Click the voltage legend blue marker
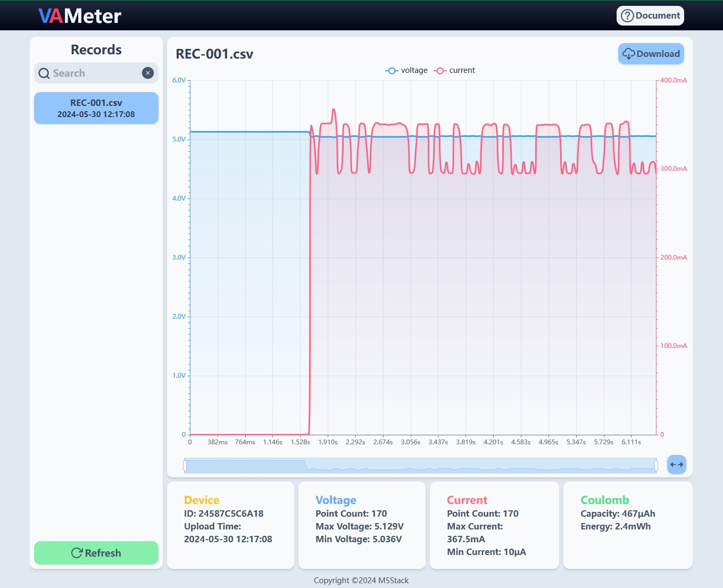Screen dimensions: 723x588 pyautogui.click(x=392, y=70)
